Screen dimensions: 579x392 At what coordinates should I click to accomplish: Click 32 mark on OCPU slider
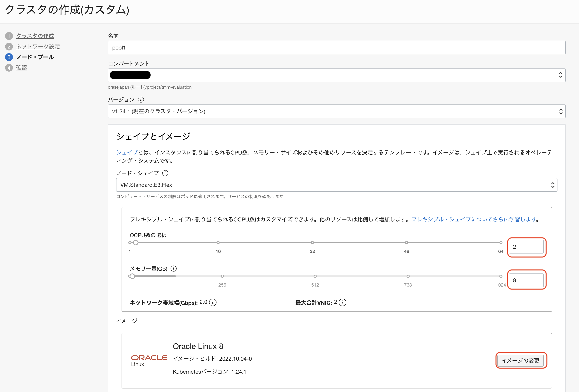tap(312, 243)
